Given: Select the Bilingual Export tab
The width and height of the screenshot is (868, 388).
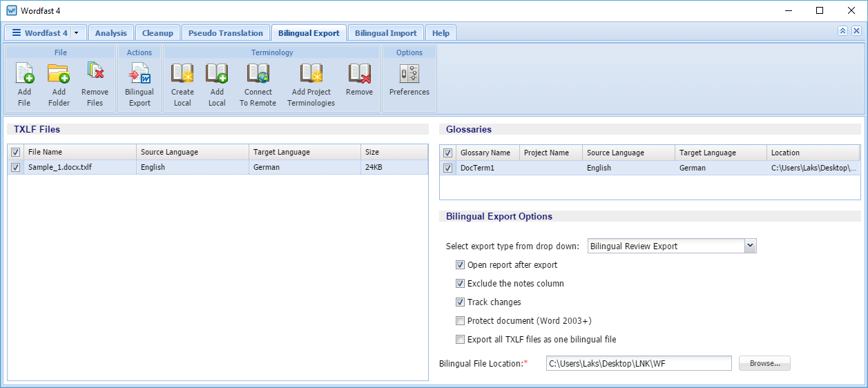Looking at the screenshot, I should [309, 33].
